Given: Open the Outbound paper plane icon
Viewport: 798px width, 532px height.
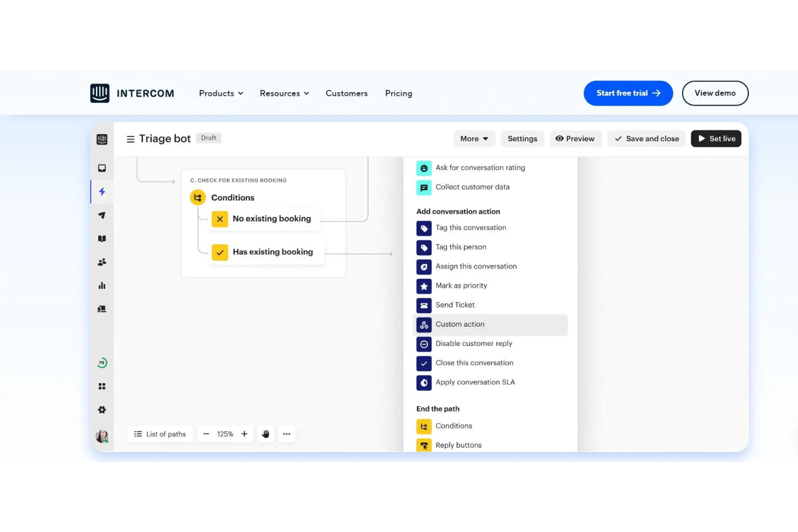Looking at the screenshot, I should (102, 215).
